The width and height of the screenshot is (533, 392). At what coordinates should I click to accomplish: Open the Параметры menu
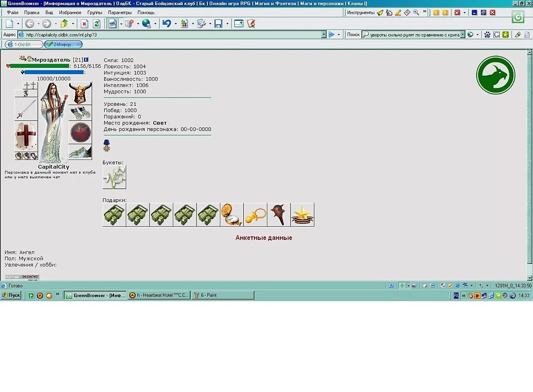pyautogui.click(x=120, y=12)
